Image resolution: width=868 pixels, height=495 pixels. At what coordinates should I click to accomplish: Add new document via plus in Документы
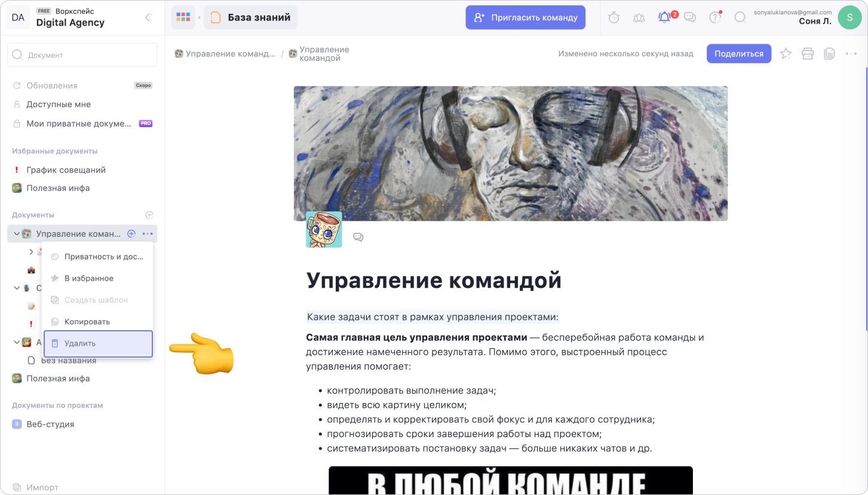(149, 215)
